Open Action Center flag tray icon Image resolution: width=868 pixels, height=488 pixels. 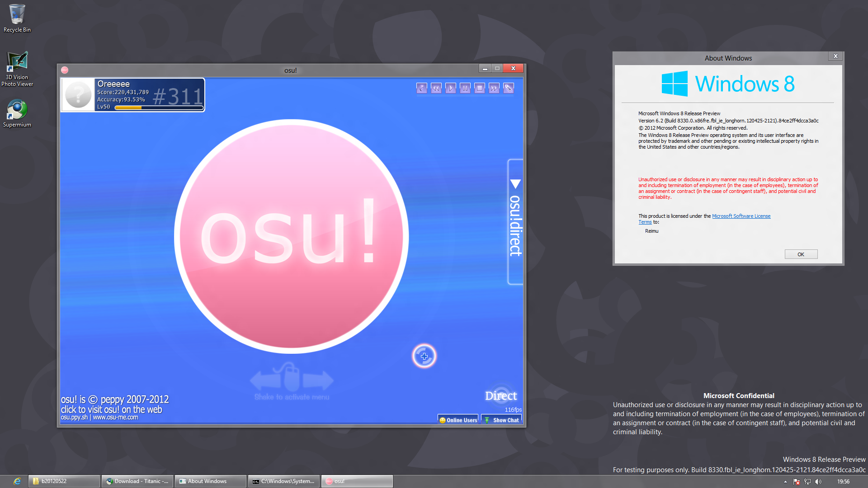(x=797, y=482)
